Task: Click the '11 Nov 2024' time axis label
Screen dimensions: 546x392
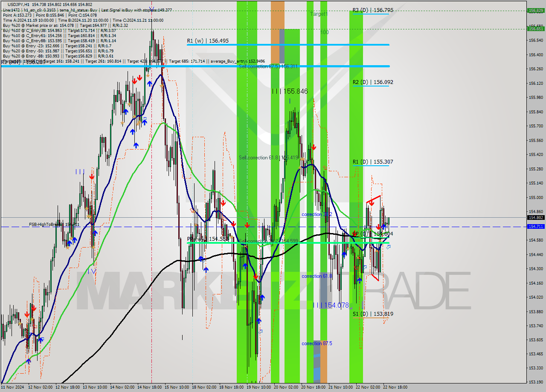Action: click(12, 387)
